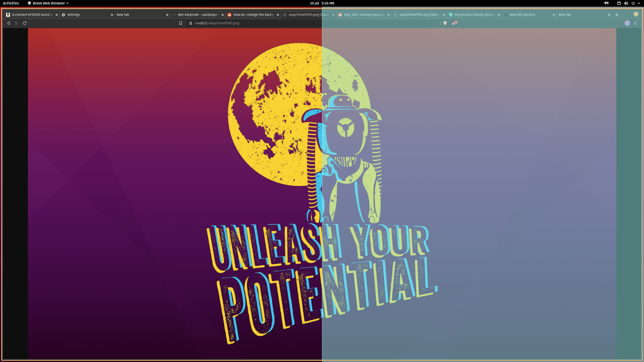
Task: Expand the system status menu arrow
Action: [x=639, y=3]
